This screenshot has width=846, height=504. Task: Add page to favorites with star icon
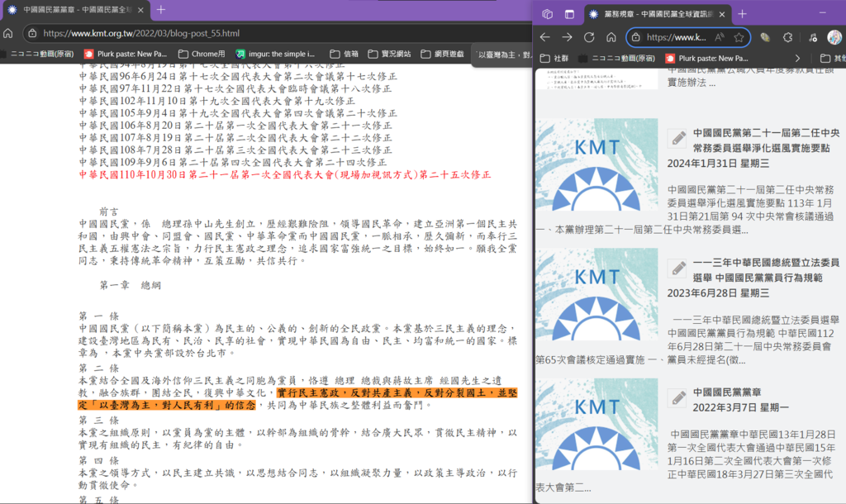pyautogui.click(x=739, y=37)
